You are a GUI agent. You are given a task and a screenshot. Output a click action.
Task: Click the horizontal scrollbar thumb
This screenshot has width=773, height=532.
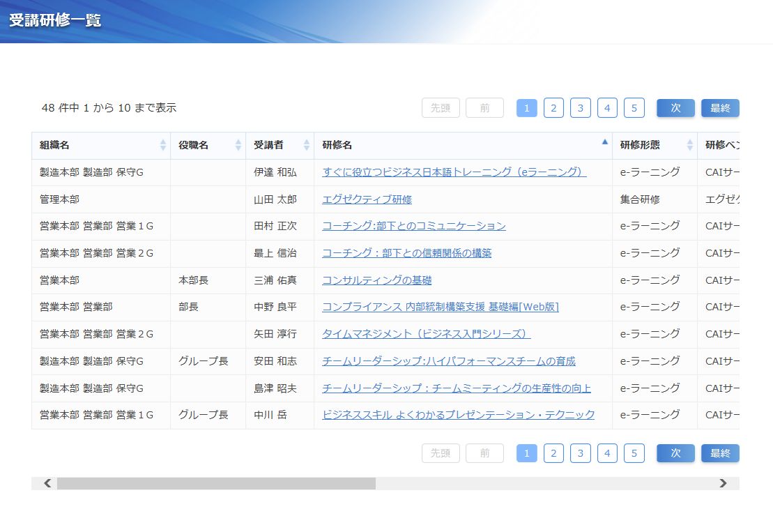tap(216, 483)
